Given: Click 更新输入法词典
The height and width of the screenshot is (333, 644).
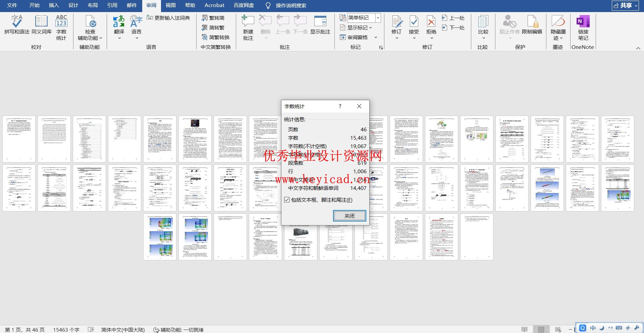Looking at the screenshot, I should point(168,18).
